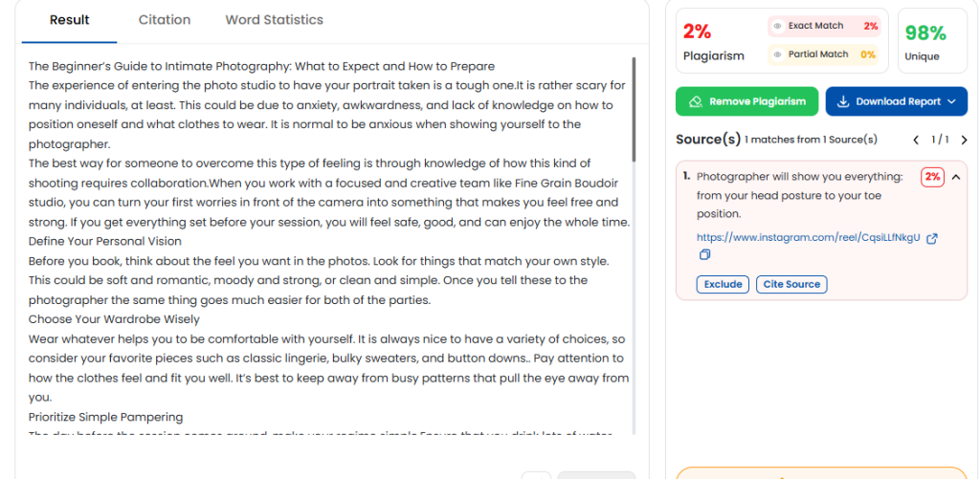Click the 2% badge on source card
The height and width of the screenshot is (479, 980).
tap(932, 177)
